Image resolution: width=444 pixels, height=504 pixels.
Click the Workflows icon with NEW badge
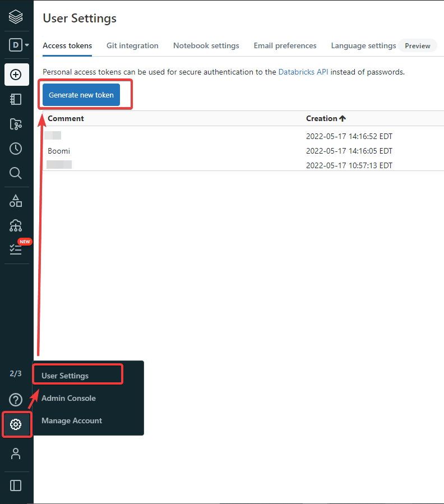(16, 247)
